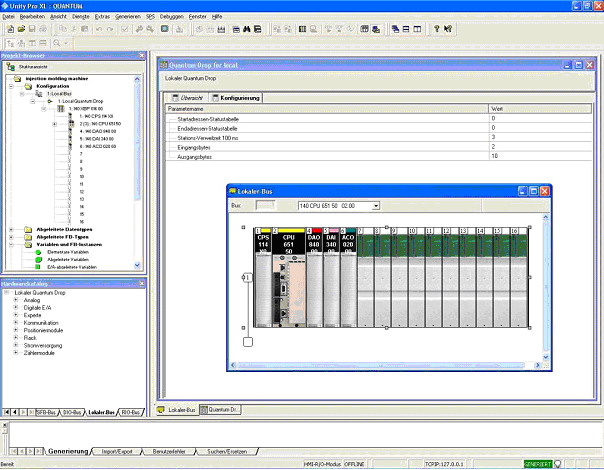The width and height of the screenshot is (604, 470).
Task: Switch to the Übersicht tab
Action: [187, 98]
